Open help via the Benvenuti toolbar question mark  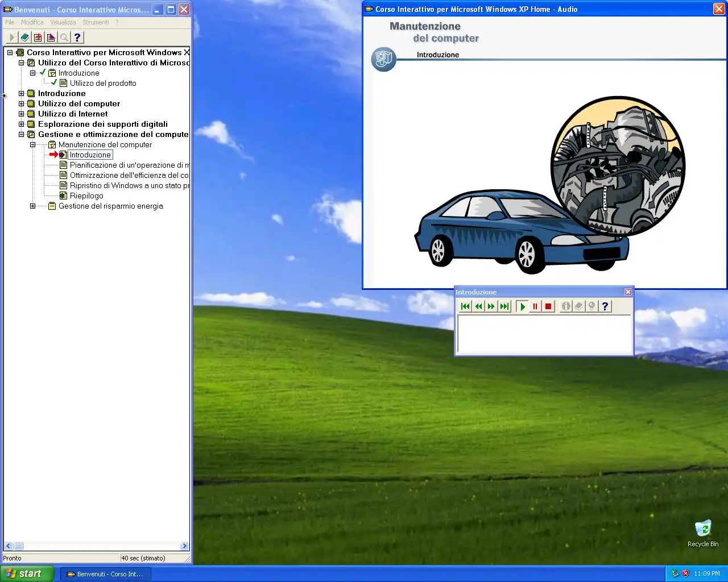click(x=77, y=38)
